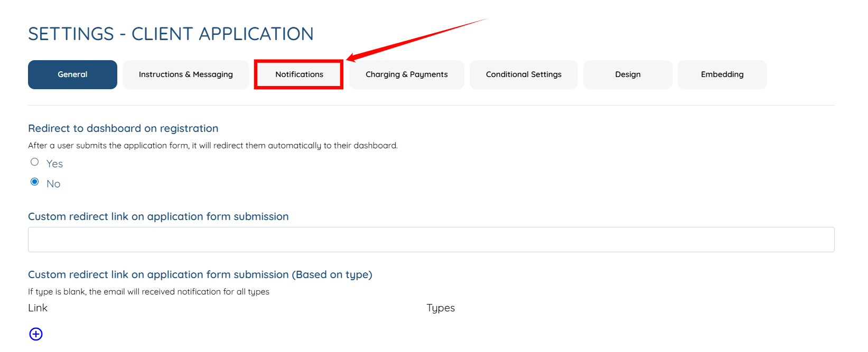Open the Conditional Settings tab
This screenshot has width=868, height=352.
pos(524,74)
